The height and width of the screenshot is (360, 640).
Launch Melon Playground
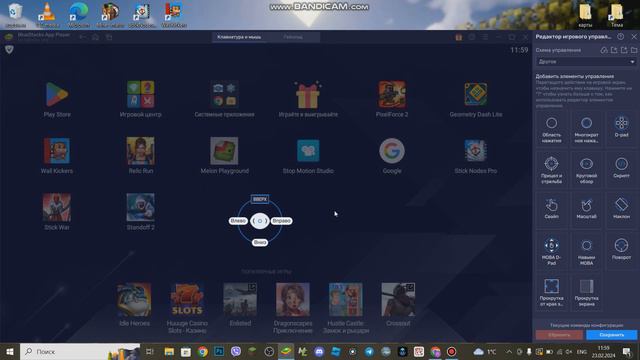224,156
